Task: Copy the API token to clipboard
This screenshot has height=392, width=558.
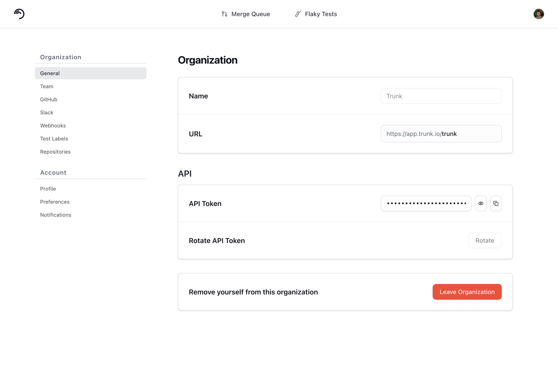Action: [496, 204]
